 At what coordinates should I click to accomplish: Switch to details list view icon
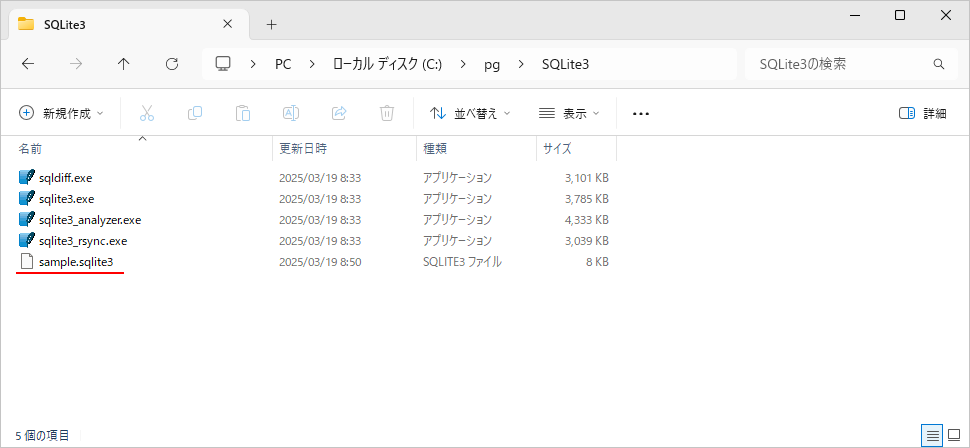pos(932,434)
